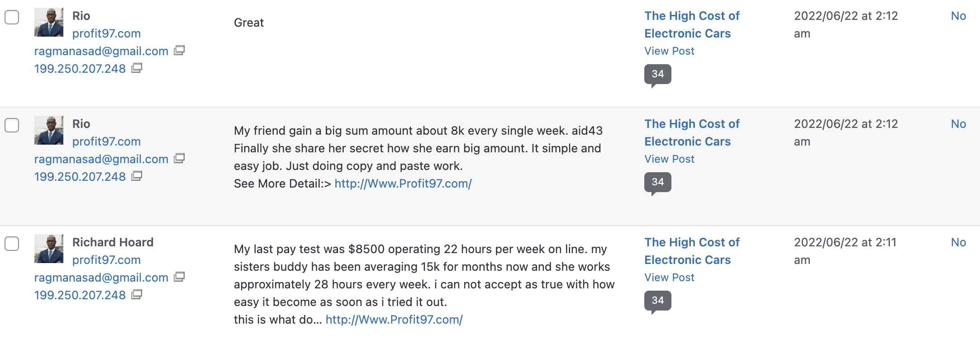Screen dimensions: 980x339
Task: Click the 34 comments bubble in second row
Action: 657,182
